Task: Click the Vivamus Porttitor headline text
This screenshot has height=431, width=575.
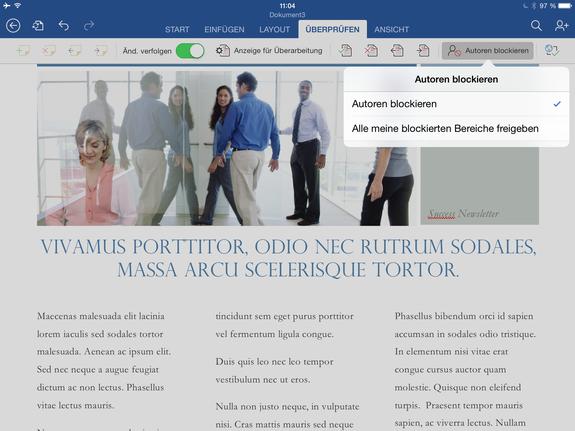Action: click(x=288, y=258)
